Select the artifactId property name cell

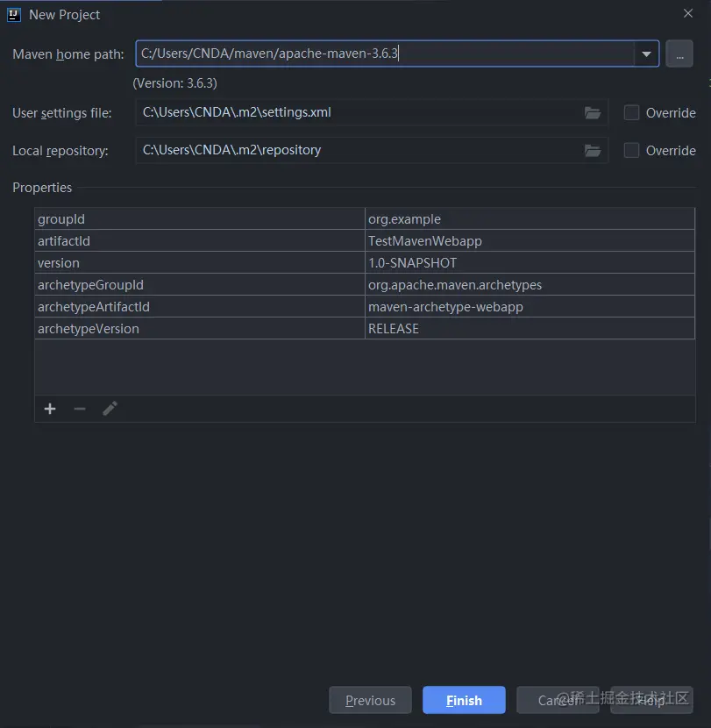(200, 241)
